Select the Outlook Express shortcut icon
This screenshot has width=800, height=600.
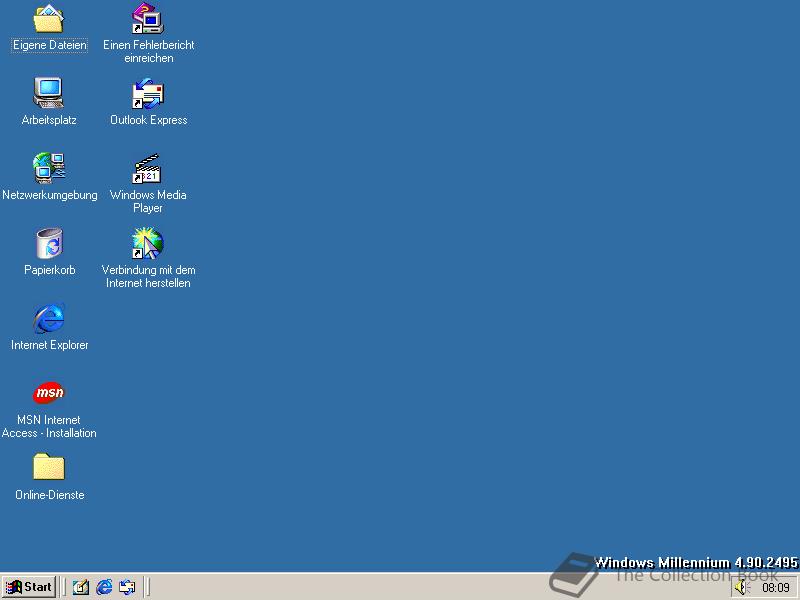pos(148,93)
